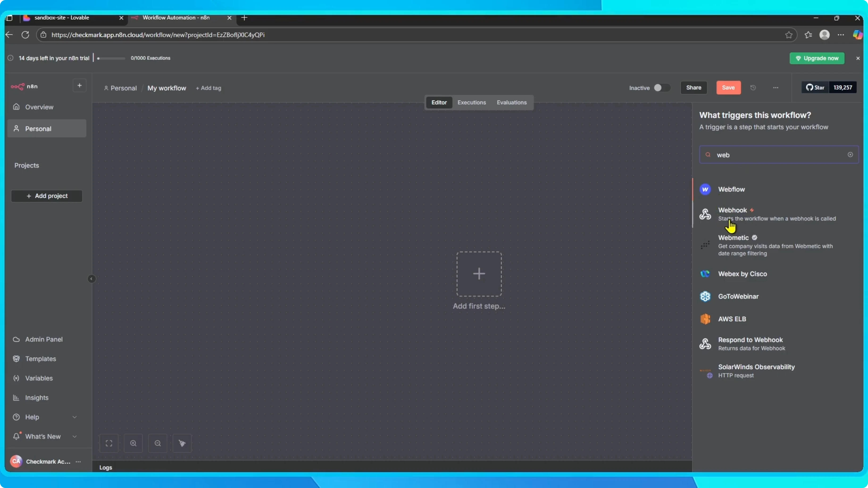The image size is (868, 488).
Task: Switch to the Editor tab
Action: pyautogui.click(x=439, y=103)
